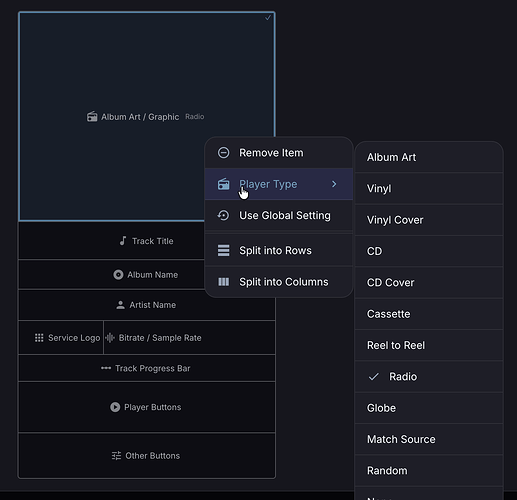517x500 pixels.
Task: Click the radio icon next to Album Art / Graphic
Action: point(92,117)
